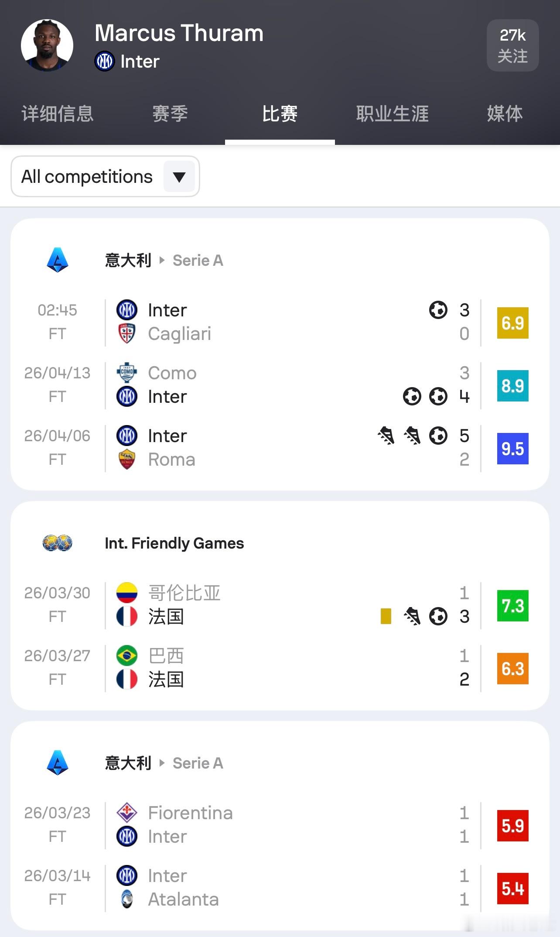The height and width of the screenshot is (937, 560).
Task: Click the dropdown arrow beside All competitions
Action: coord(179,177)
